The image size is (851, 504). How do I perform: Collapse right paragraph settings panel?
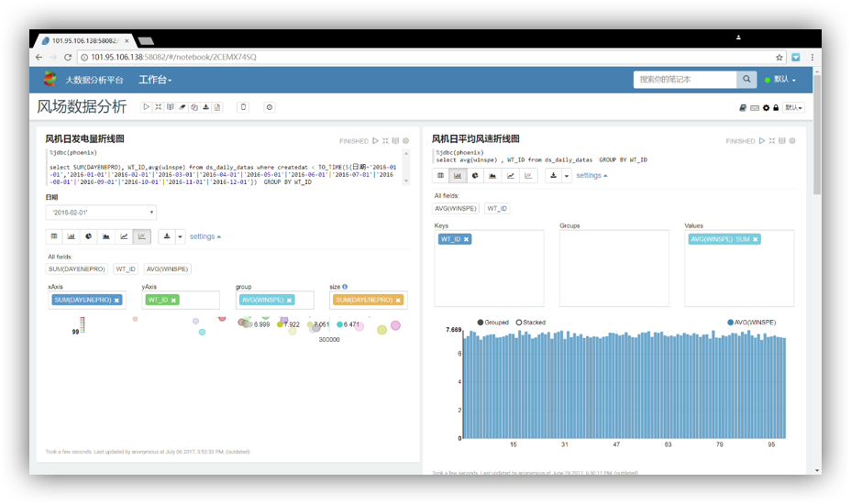click(x=591, y=176)
